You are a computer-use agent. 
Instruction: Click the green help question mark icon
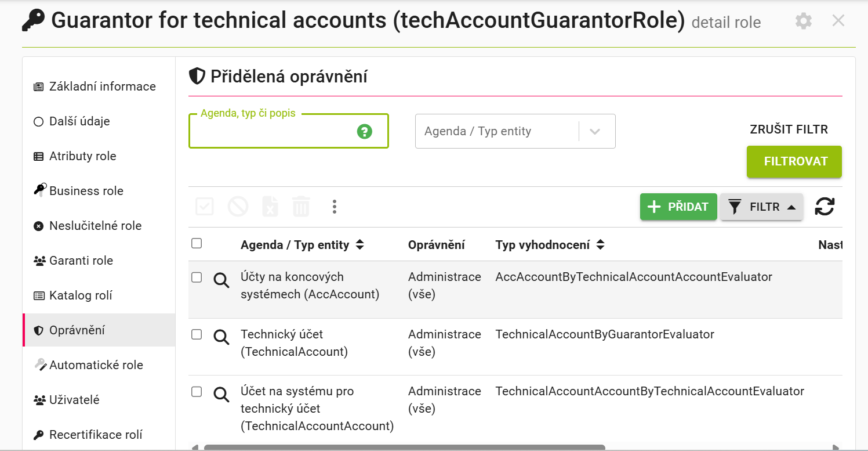click(x=364, y=131)
